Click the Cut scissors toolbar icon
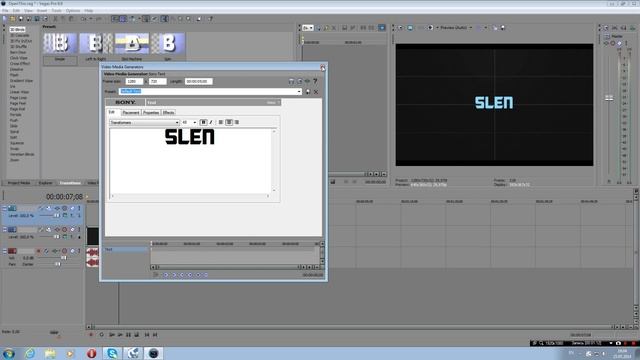640x360 pixels. point(56,19)
